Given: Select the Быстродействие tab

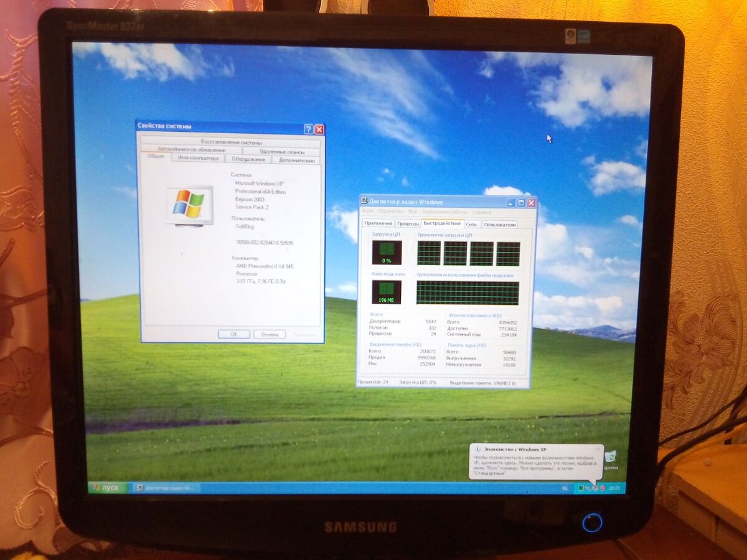Looking at the screenshot, I should coord(442,223).
